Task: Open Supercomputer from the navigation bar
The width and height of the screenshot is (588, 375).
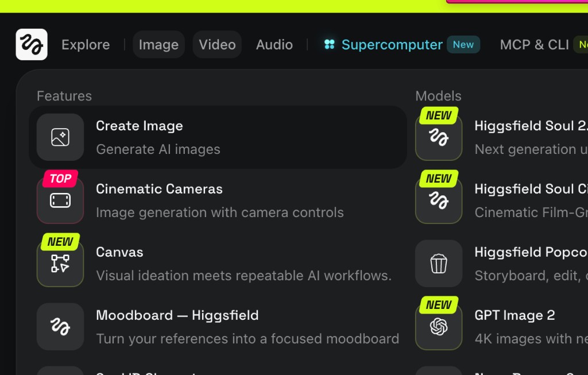Action: [x=392, y=45]
